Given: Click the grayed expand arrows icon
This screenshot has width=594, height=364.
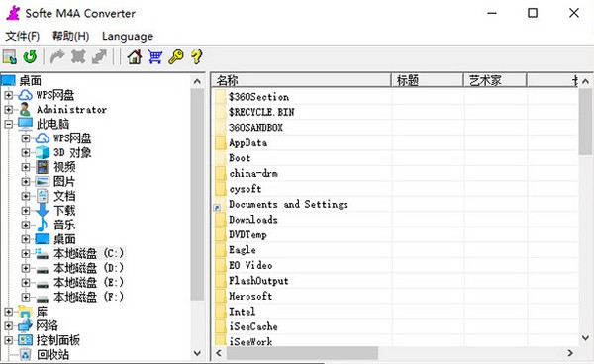Looking at the screenshot, I should coord(99,57).
